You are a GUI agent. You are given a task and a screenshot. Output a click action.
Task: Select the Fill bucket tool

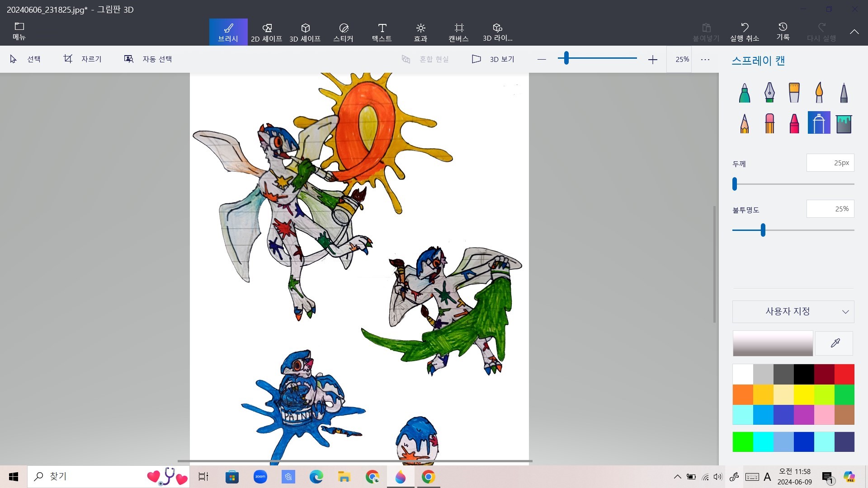pos(844,123)
